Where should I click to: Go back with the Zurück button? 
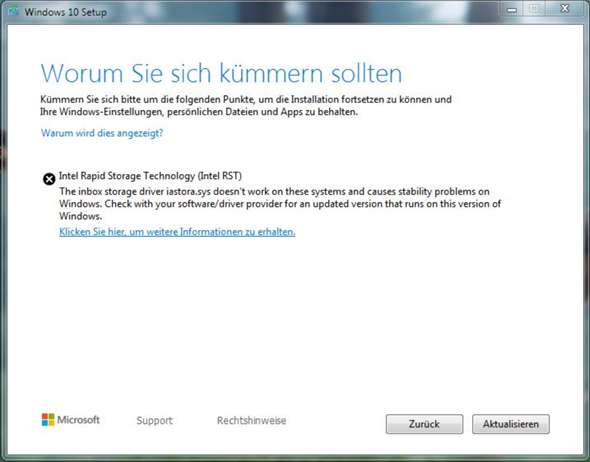pyautogui.click(x=424, y=424)
